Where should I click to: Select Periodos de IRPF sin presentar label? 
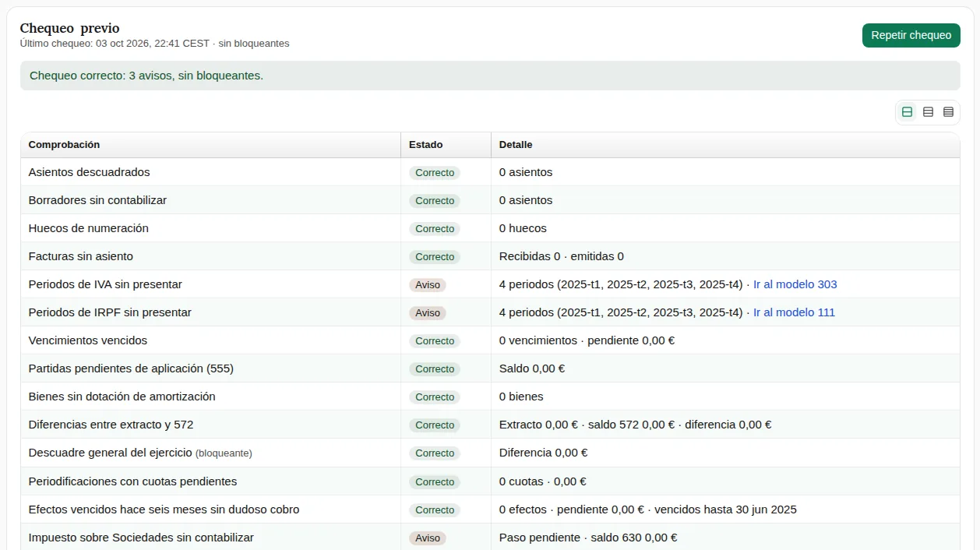[x=110, y=312]
